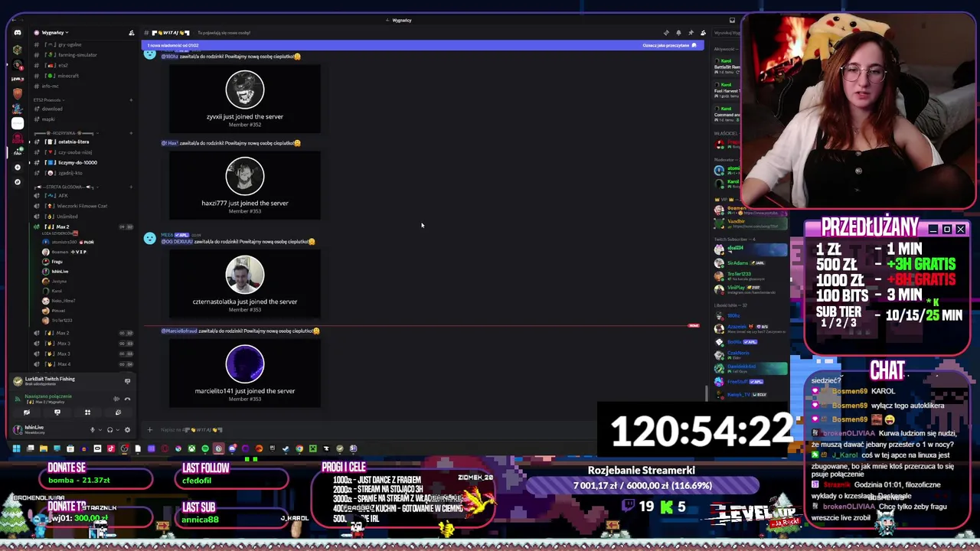Screen dimensions: 980x551
Task: Click @Marcielofraud mention in welcome message
Action: [179, 331]
